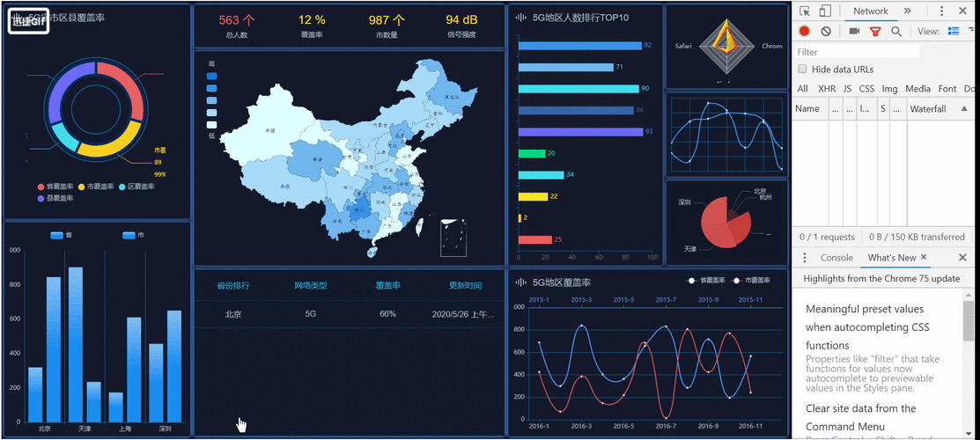Screen dimensions: 980x440
Task: Toggle the red filter funnel icon
Action: tap(875, 32)
